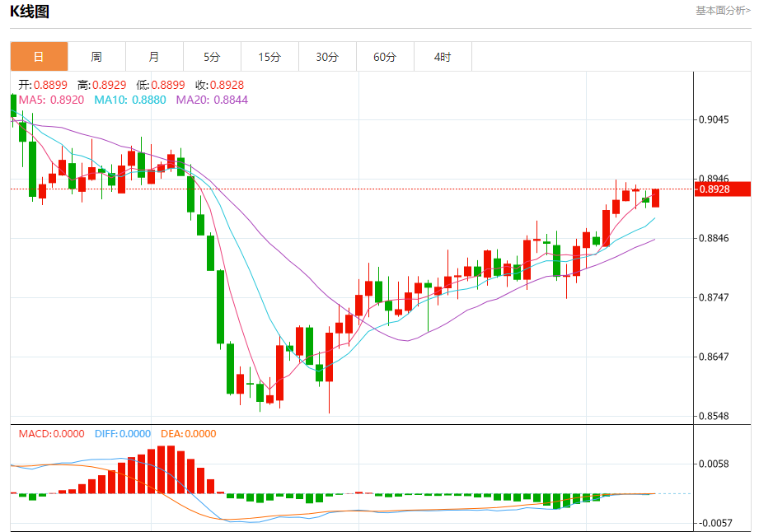Click the 开:0.8899 open price value
759x532 pixels.
coord(43,85)
